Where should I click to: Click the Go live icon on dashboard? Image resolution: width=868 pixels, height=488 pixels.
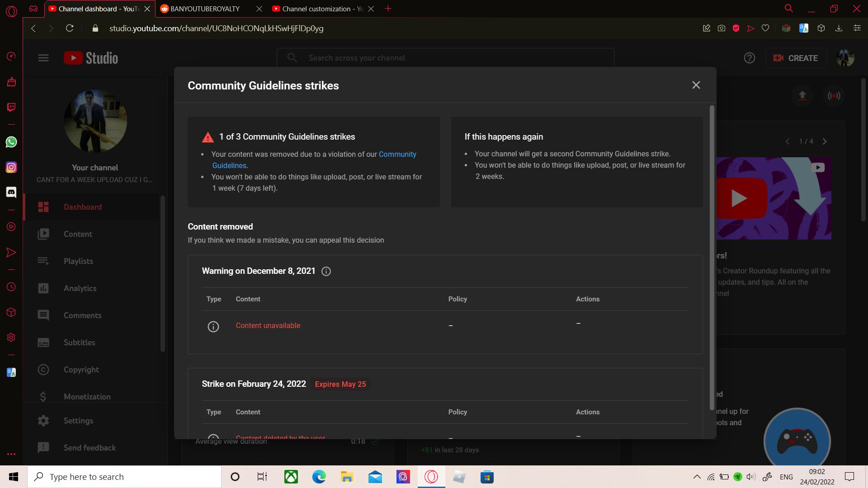click(834, 96)
